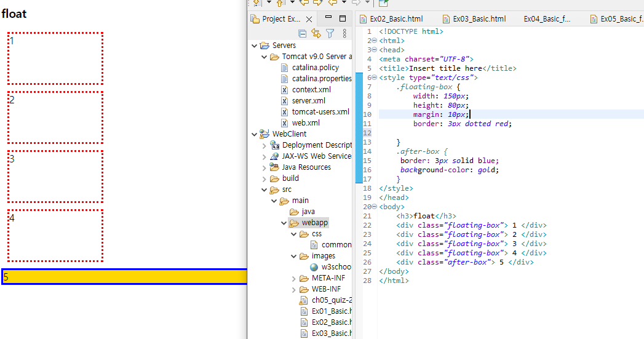Image resolution: width=644 pixels, height=339 pixels.
Task: Open the Project Explorer filter icon
Action: [x=330, y=33]
